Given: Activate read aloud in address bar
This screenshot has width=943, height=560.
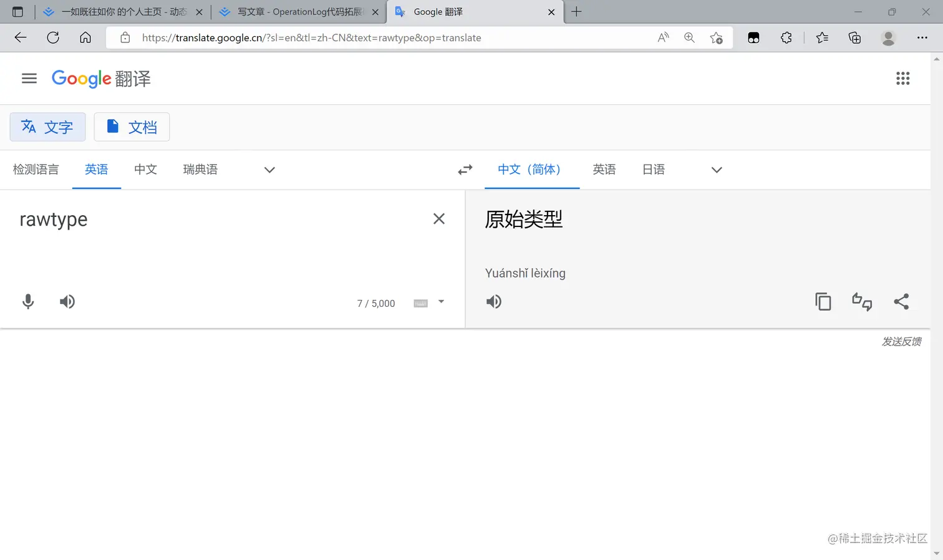Looking at the screenshot, I should [663, 37].
